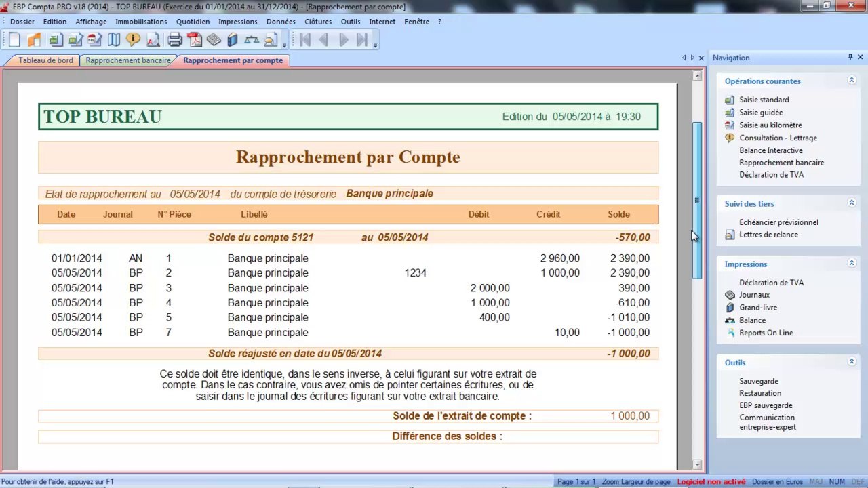This screenshot has height=488, width=868.
Task: Click the Sauvegarde link under Outils
Action: (x=759, y=382)
